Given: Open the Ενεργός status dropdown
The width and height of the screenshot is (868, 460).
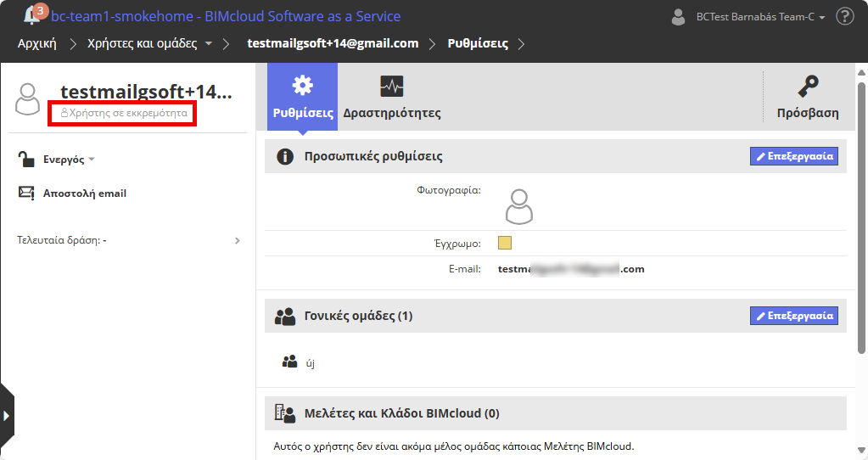Looking at the screenshot, I should point(69,160).
